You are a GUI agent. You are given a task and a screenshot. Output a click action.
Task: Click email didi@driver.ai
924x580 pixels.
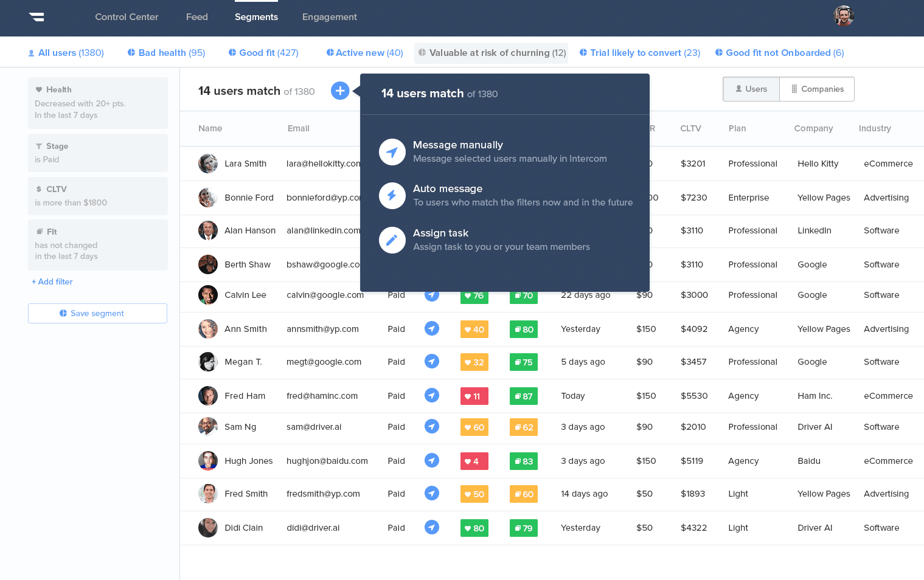click(x=313, y=528)
